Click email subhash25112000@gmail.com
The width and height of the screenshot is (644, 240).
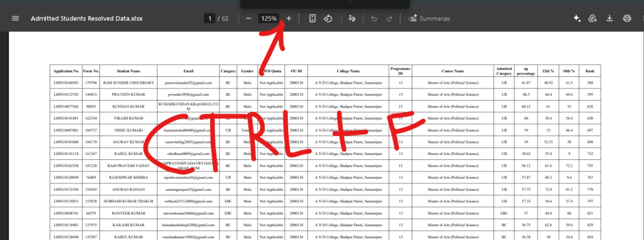click(189, 202)
